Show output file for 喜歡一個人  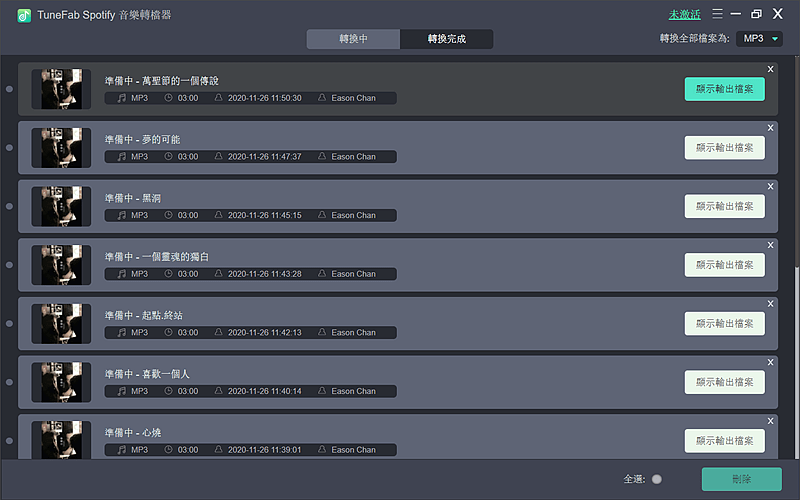724,383
